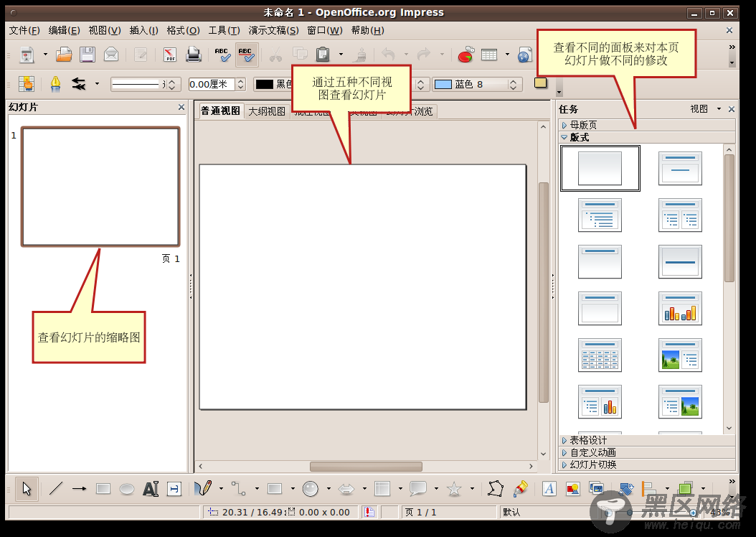Open the fill color 蓝色 8 dropdown
756x537 pixels.
tap(513, 85)
